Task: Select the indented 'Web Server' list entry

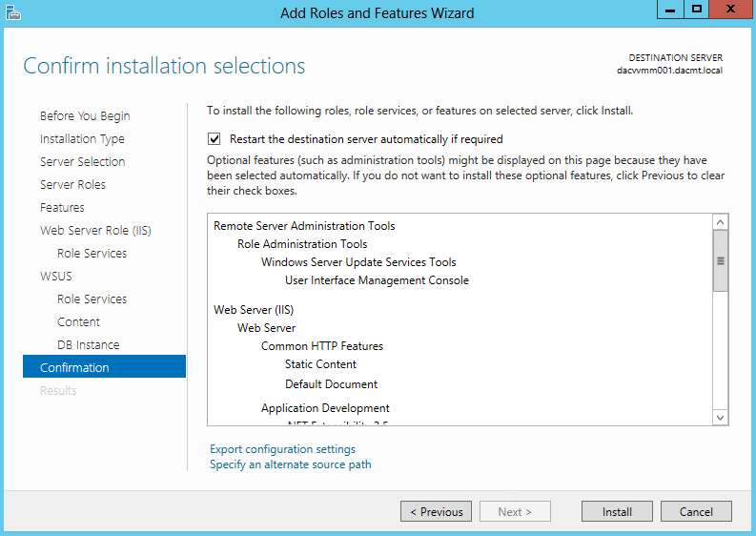Action: [x=266, y=328]
